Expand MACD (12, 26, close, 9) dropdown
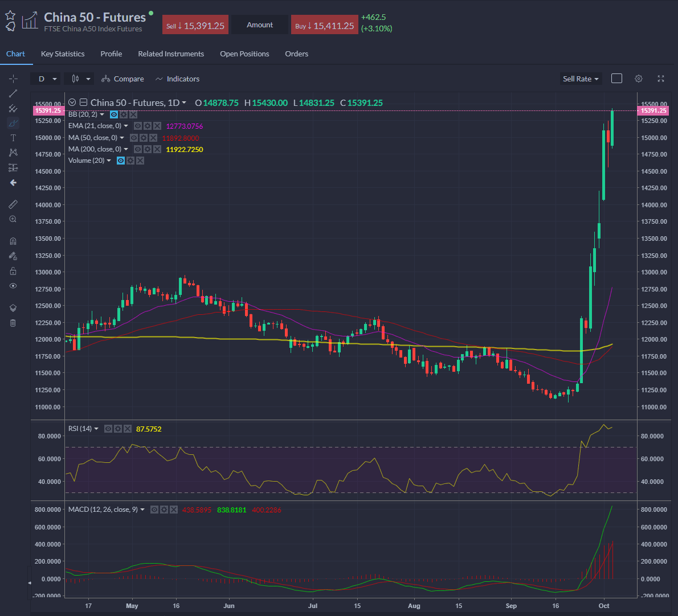This screenshot has width=678, height=616. coord(142,510)
